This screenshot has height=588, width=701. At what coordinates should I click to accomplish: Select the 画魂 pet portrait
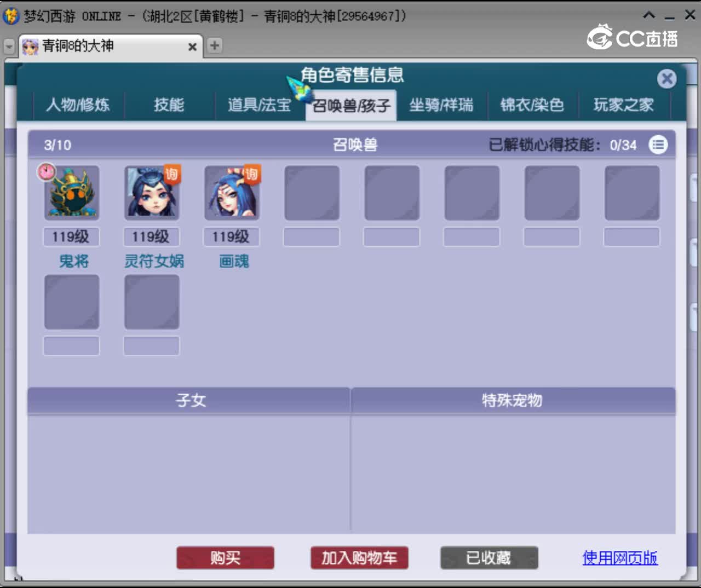(232, 193)
